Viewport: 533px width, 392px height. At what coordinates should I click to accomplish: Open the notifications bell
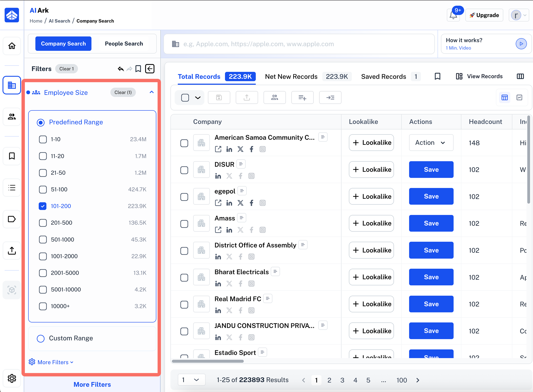(453, 15)
